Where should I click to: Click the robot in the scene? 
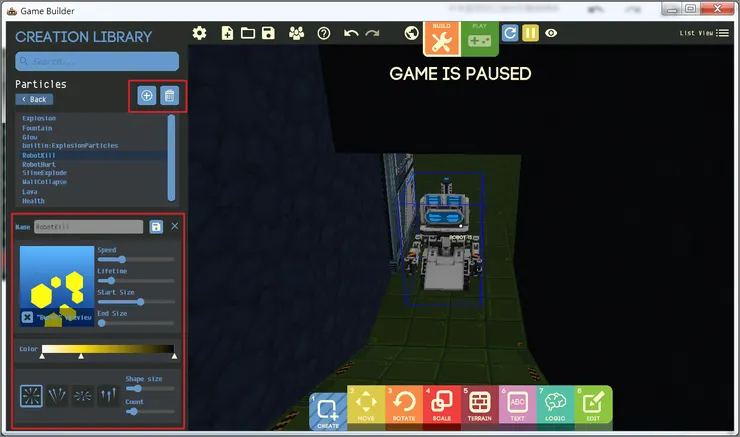(444, 236)
